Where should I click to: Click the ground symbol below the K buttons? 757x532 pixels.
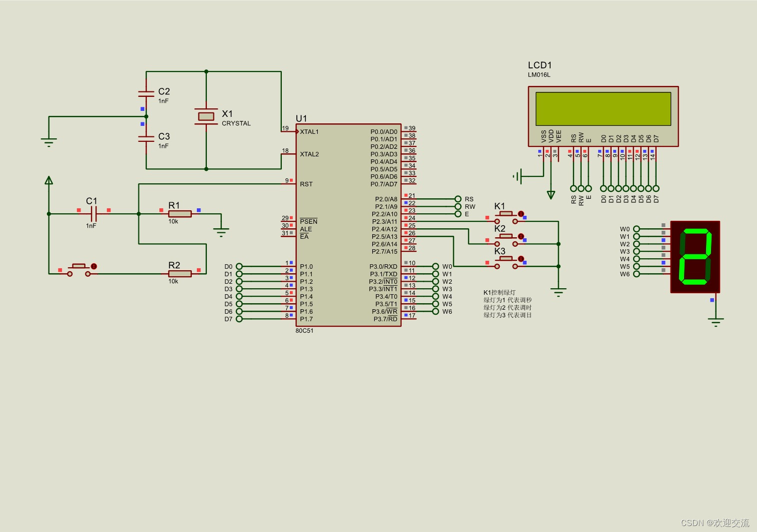pos(558,292)
